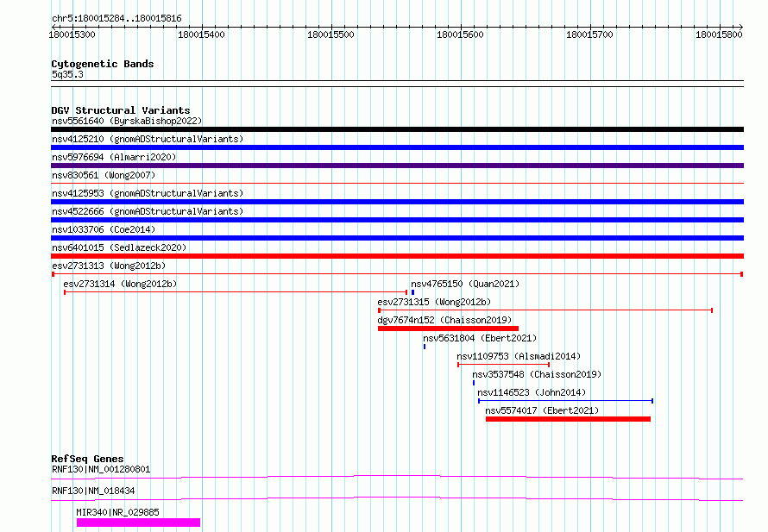
Task: Select the black nsv5561640 variant bar
Action: point(397,129)
